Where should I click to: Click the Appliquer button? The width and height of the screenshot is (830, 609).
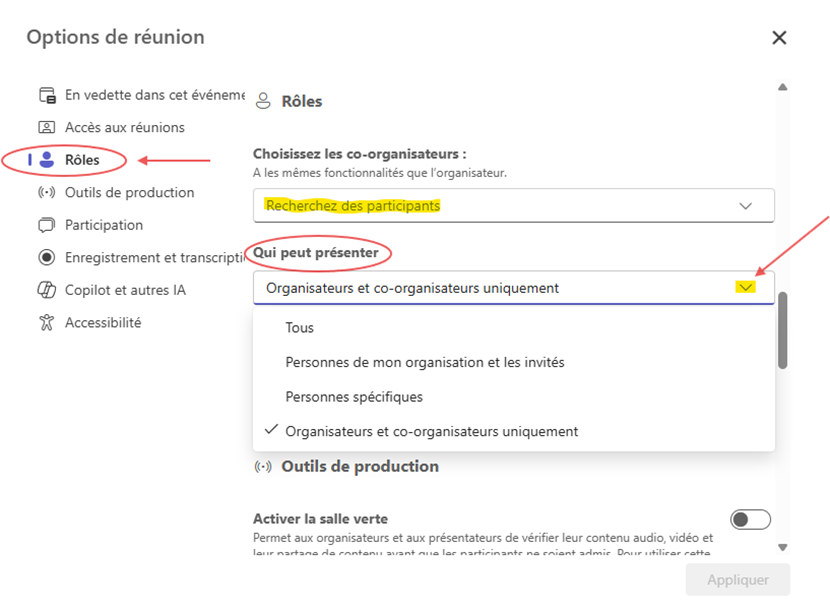tap(738, 580)
